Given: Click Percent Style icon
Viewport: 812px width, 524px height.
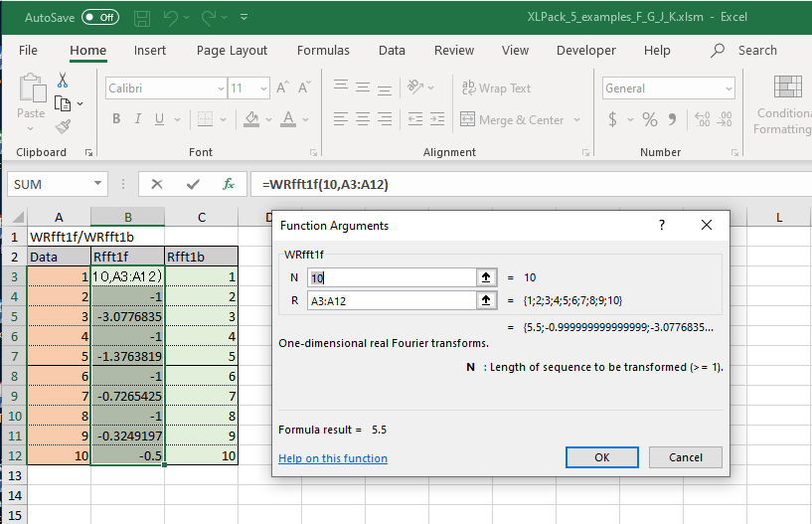Looking at the screenshot, I should click(649, 119).
